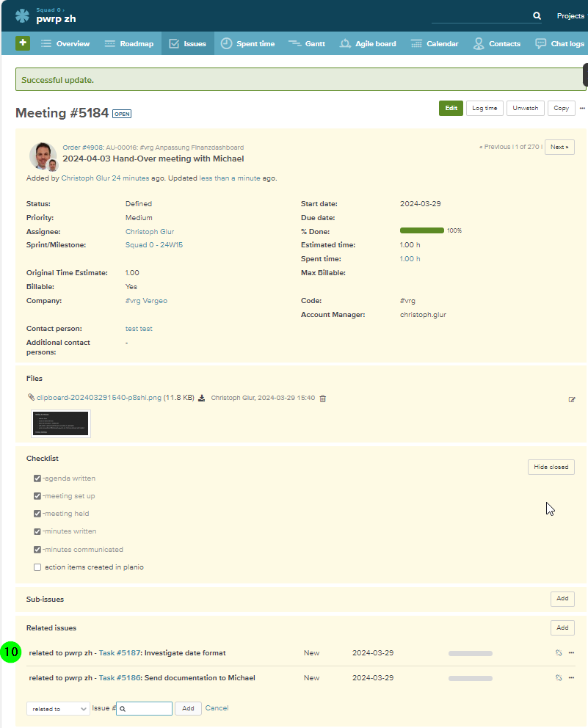
Task: Delete the attached clipboard file via trash icon
Action: coord(323,398)
